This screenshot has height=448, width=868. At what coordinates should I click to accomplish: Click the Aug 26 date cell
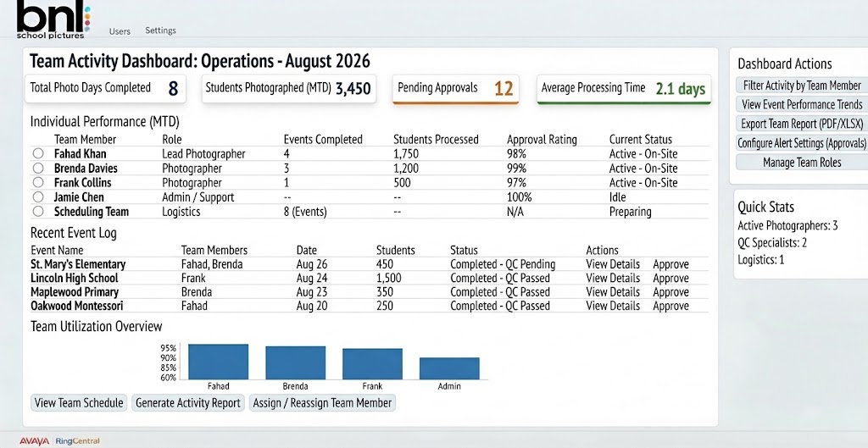tap(312, 264)
